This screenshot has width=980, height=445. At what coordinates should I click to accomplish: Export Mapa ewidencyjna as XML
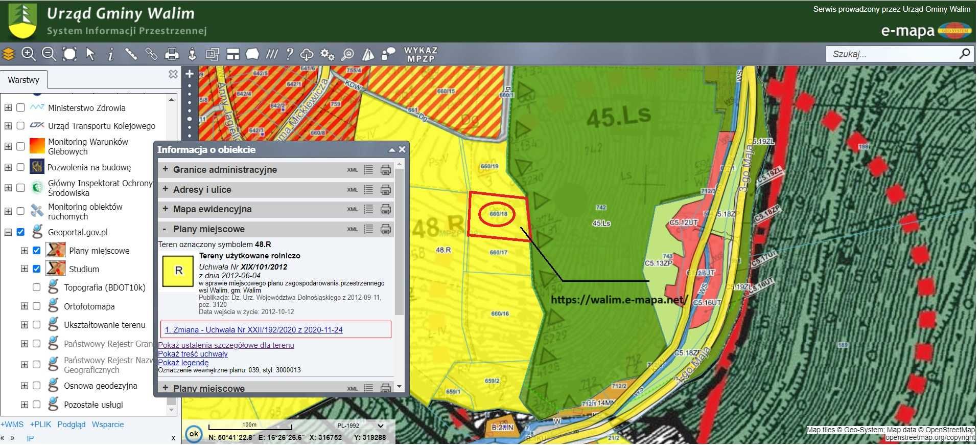point(353,209)
